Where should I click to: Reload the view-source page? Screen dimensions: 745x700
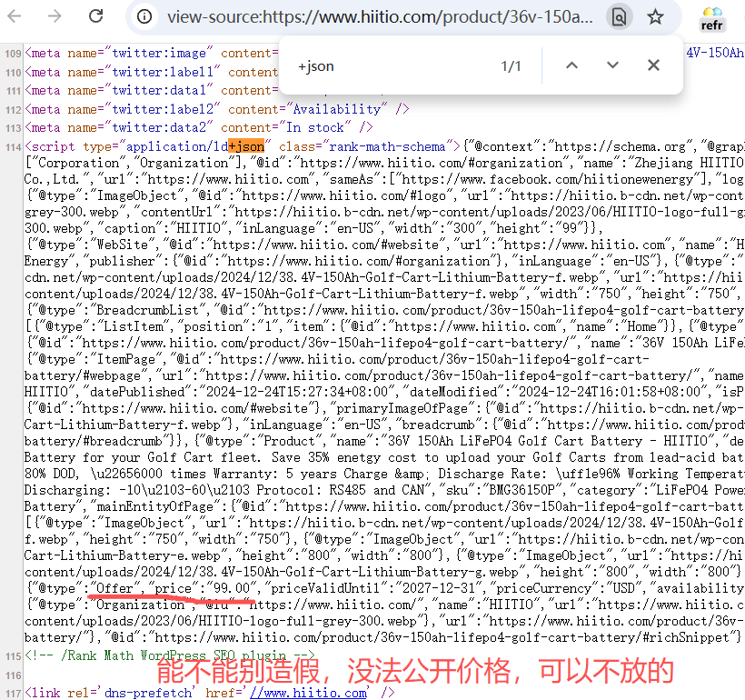tap(96, 16)
